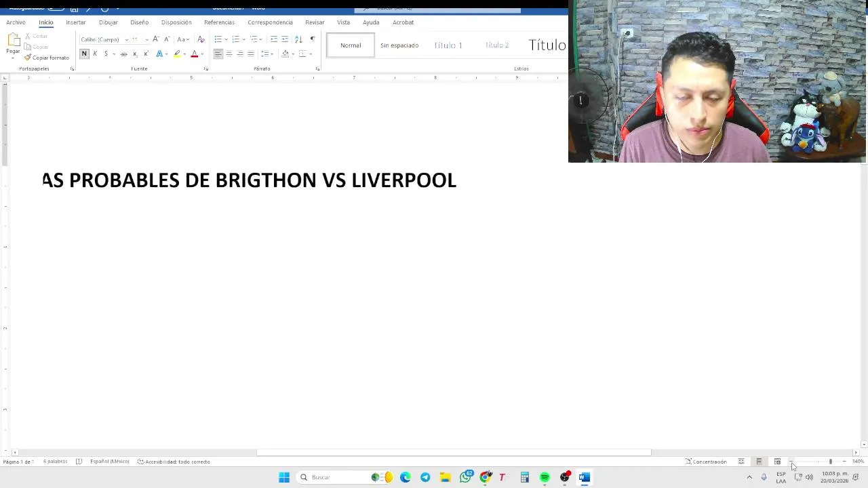
Task: Open the Diseño tab
Action: [x=139, y=22]
